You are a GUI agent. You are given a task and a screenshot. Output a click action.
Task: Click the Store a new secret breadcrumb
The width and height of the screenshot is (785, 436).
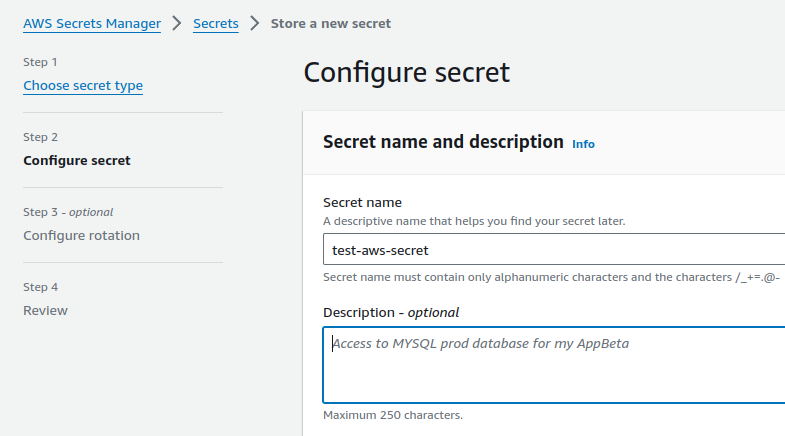pyautogui.click(x=331, y=24)
